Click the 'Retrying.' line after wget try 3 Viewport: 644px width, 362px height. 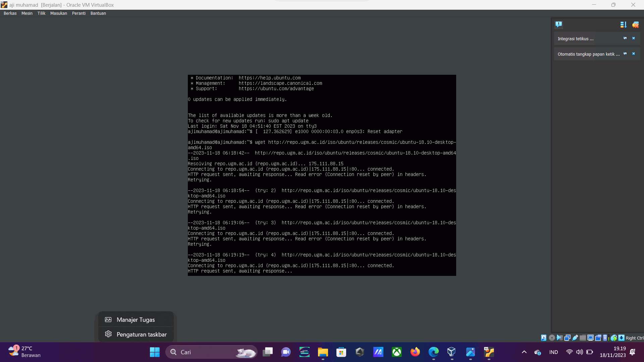200,244
